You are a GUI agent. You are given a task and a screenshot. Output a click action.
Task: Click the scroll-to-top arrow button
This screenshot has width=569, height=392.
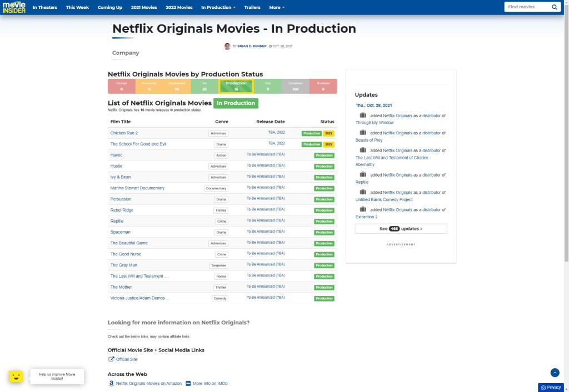555,373
